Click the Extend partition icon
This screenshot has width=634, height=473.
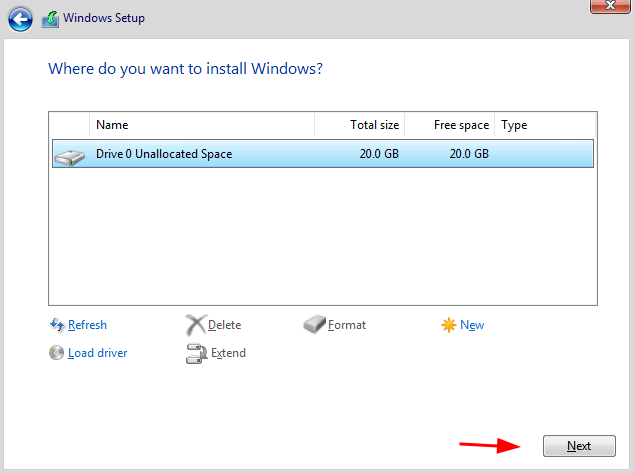196,353
